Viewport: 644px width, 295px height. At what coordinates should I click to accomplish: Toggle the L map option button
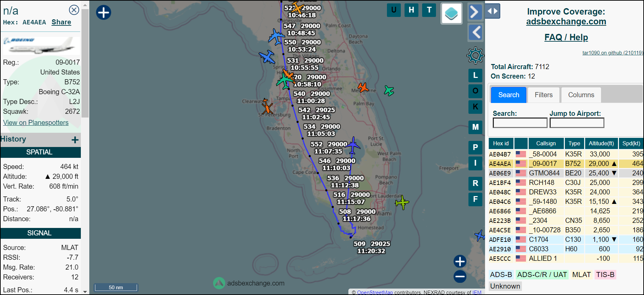(x=475, y=75)
